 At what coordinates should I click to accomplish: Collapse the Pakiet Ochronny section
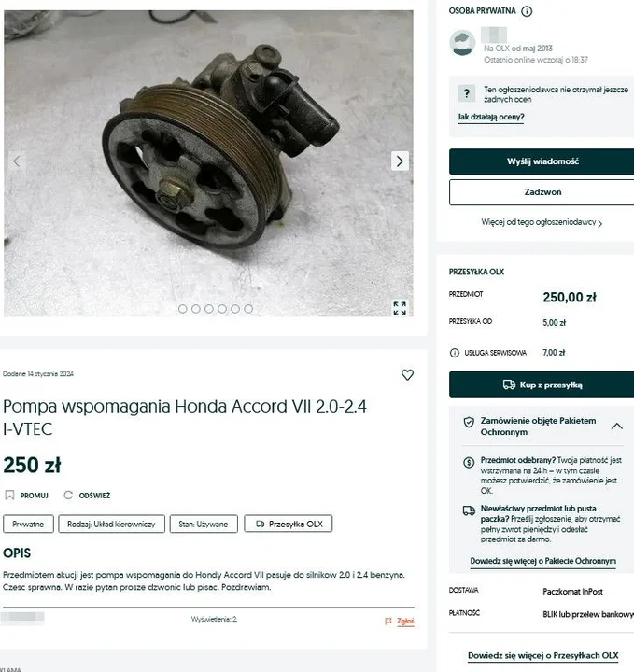coord(616,426)
